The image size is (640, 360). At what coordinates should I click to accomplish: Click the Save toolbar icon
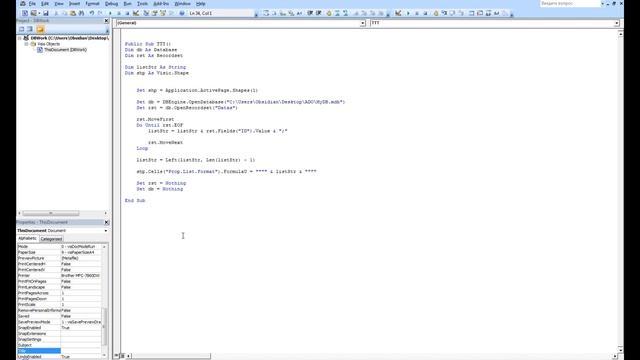tap(46, 13)
